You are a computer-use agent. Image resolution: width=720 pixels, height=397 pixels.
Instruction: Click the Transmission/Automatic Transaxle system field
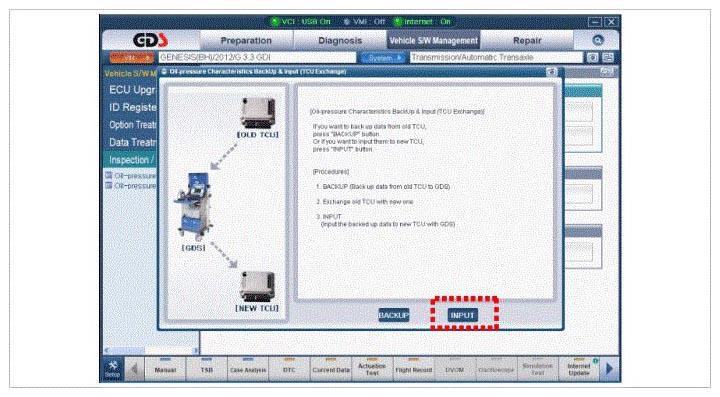496,57
